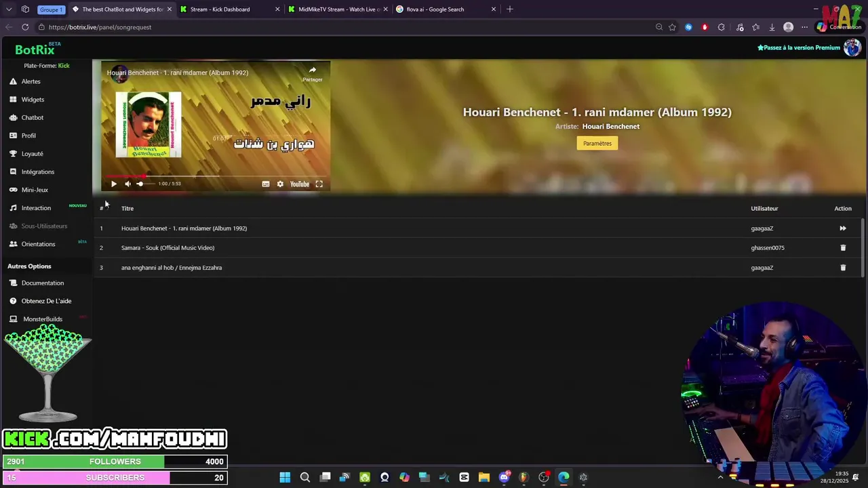Open the Shazam extension
The width and height of the screenshot is (868, 488).
(x=688, y=27)
